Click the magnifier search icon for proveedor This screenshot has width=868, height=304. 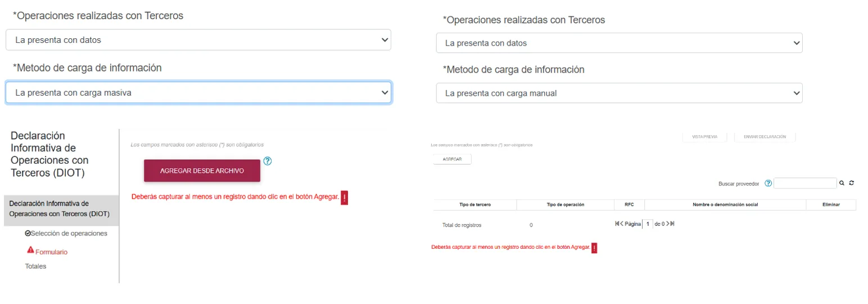pyautogui.click(x=842, y=183)
